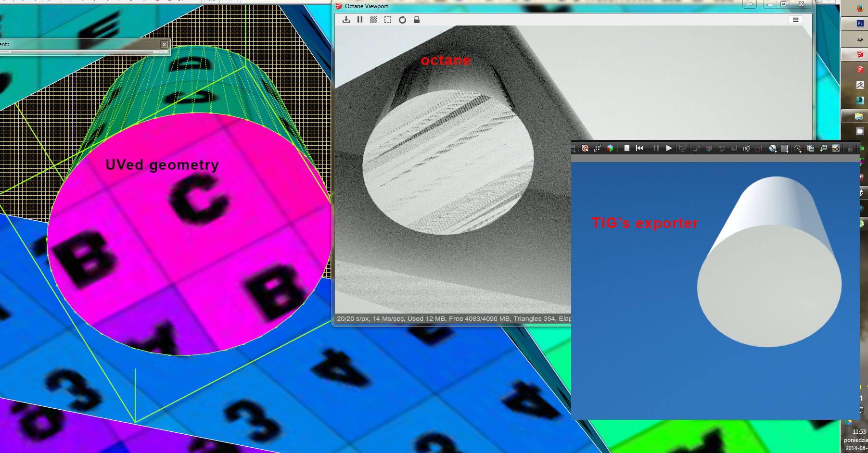
Task: Click the copy image to clipboard icon
Action: 811,148
